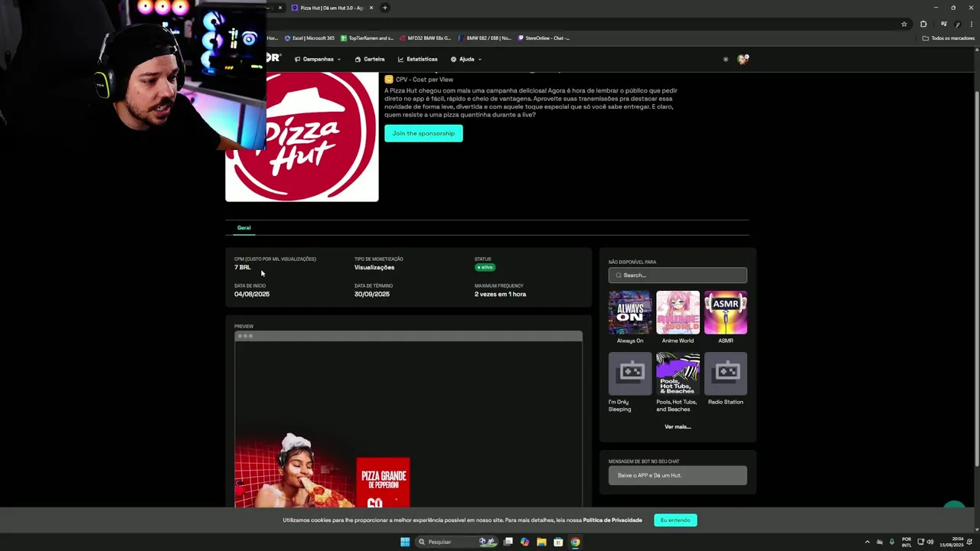Open MFD32 BMW E8x bookmark
980x551 pixels.
coord(425,37)
